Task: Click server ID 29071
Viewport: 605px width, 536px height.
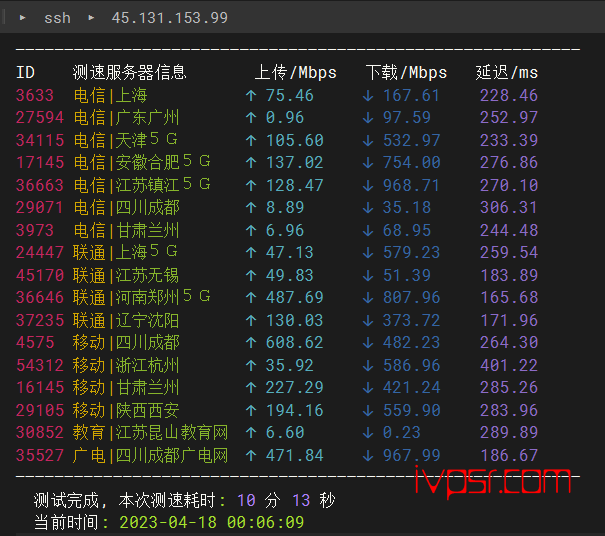Action: tap(39, 208)
